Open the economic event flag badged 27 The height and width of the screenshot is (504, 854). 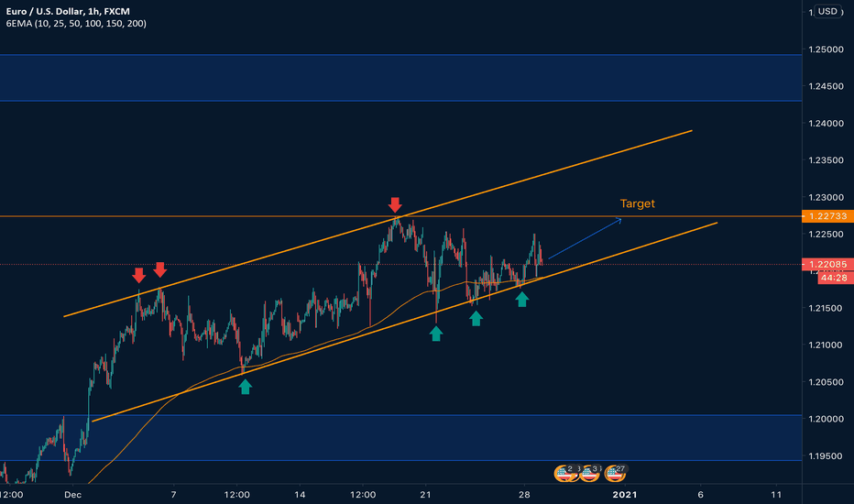pos(615,473)
